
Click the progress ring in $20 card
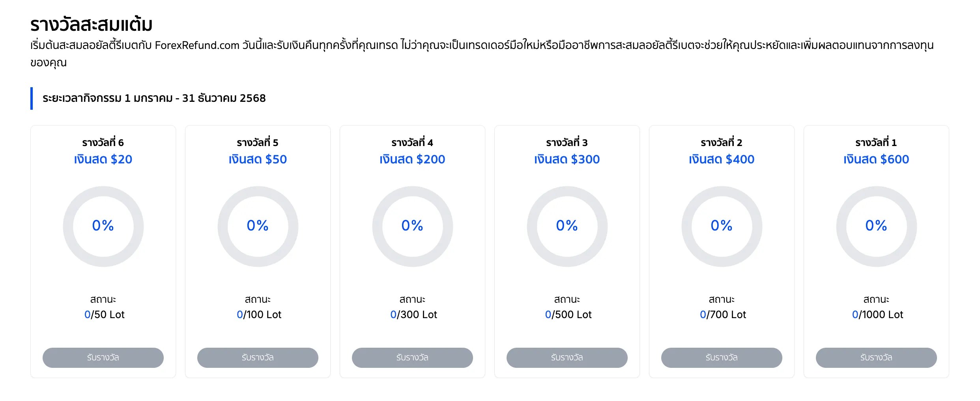pos(103,227)
